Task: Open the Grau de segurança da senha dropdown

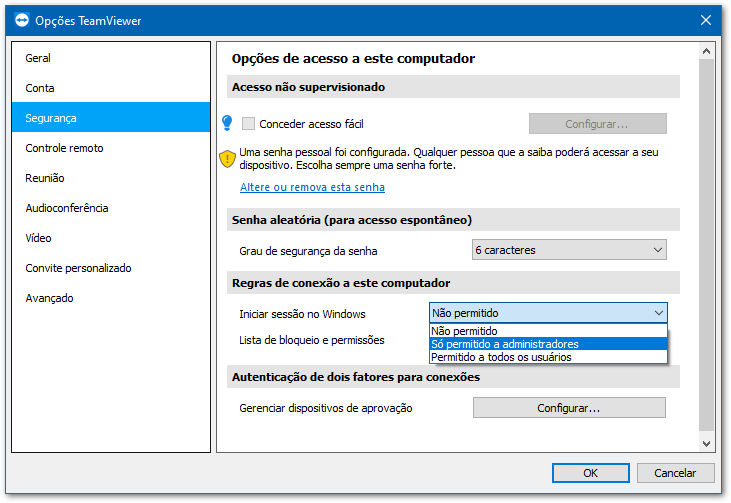Action: [x=569, y=250]
